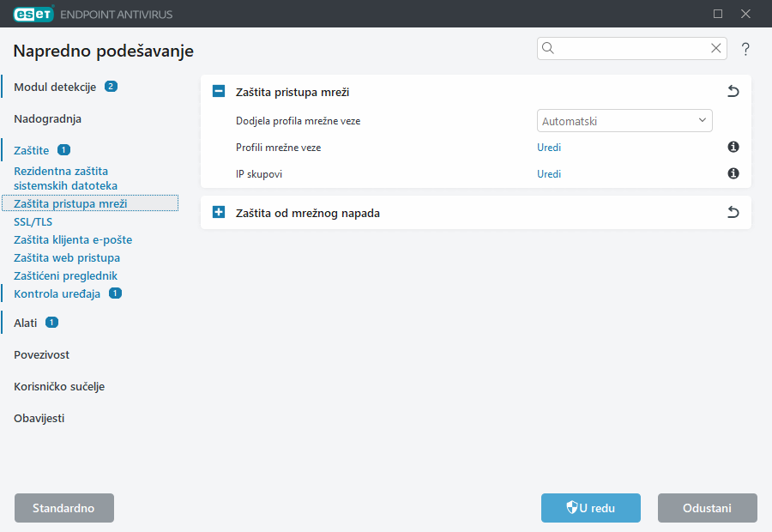Click the Standardno button
This screenshot has width=772, height=532.
pyautogui.click(x=64, y=508)
